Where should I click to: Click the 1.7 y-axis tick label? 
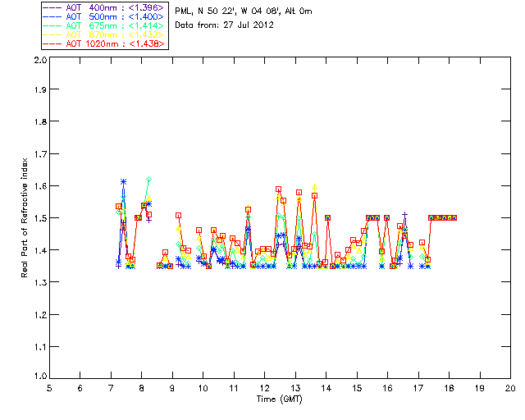[x=40, y=154]
